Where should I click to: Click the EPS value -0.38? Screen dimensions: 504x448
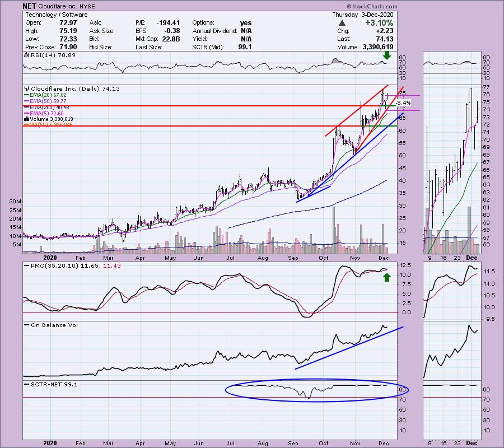pyautogui.click(x=173, y=31)
